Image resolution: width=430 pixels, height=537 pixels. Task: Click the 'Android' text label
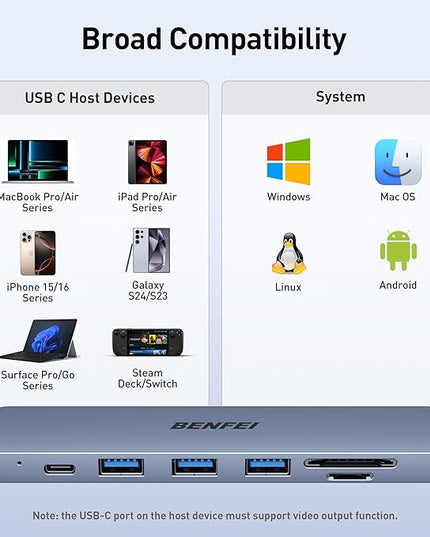click(x=398, y=285)
